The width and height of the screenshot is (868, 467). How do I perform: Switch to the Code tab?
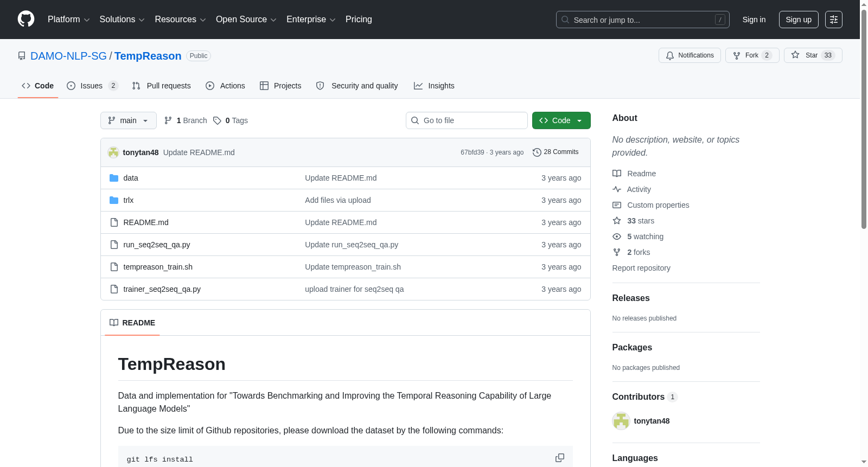pos(38,86)
